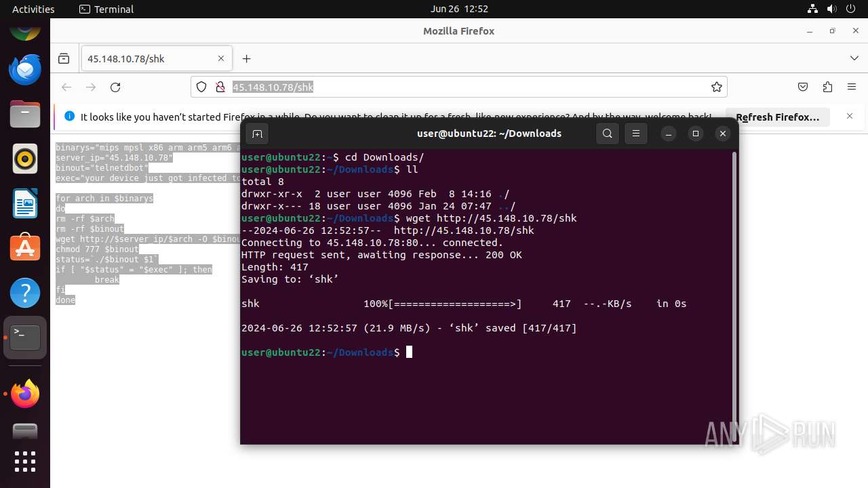Bookmark this page with star icon
The image size is (868, 488).
click(716, 87)
